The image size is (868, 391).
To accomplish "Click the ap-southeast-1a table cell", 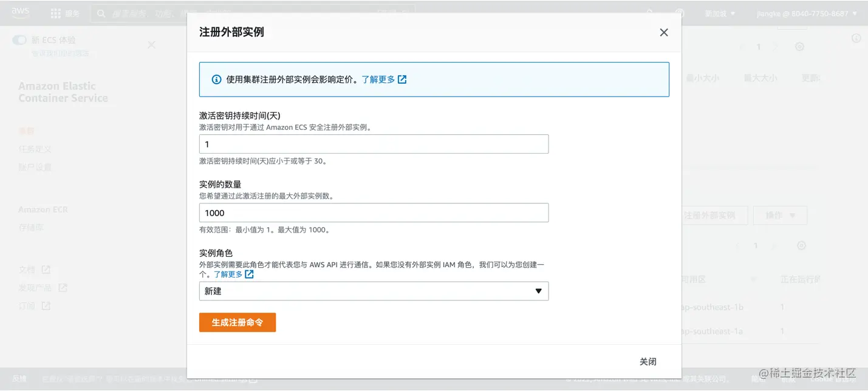I will [713, 331].
